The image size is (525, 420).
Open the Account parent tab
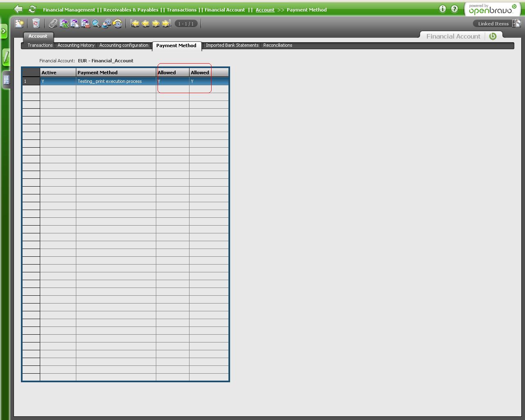(38, 36)
